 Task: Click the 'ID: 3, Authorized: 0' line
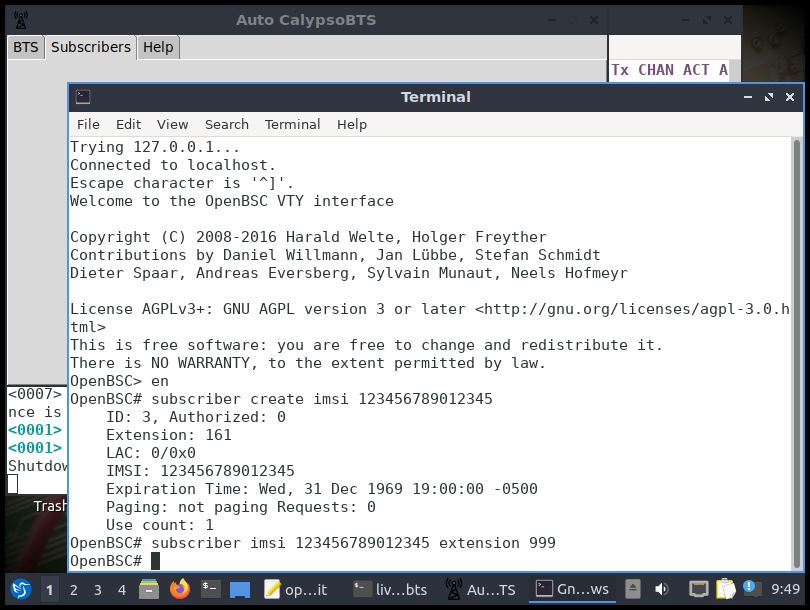tap(196, 417)
